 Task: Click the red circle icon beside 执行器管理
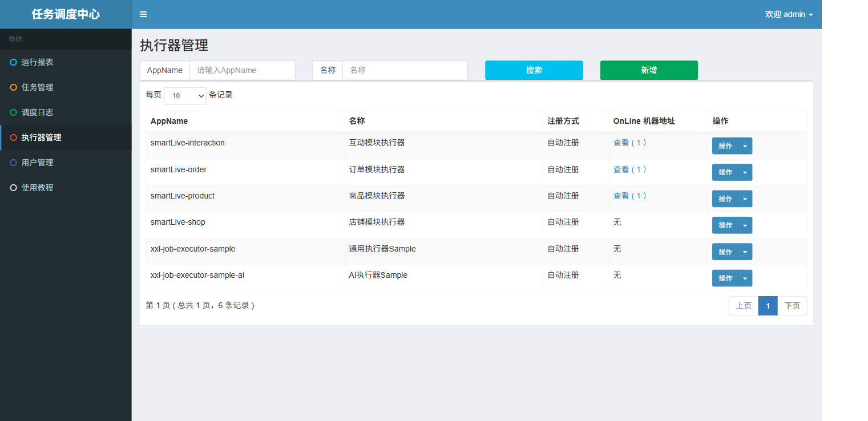14,137
